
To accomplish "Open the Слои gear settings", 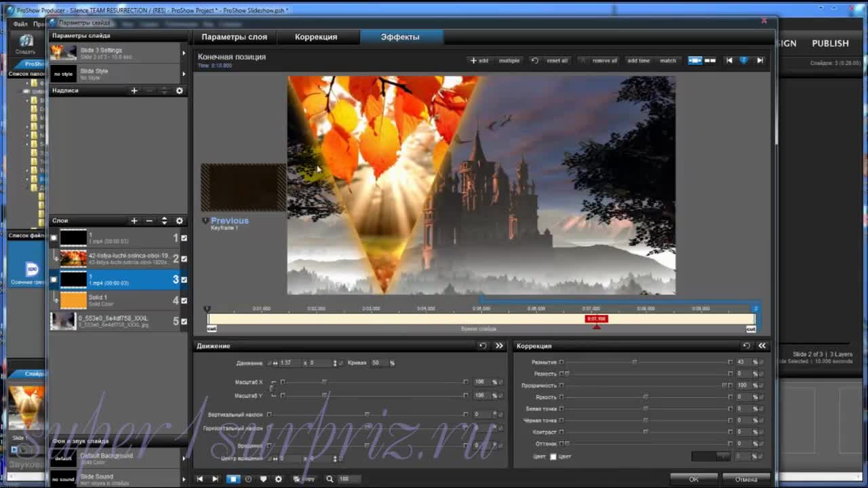I will (x=180, y=220).
